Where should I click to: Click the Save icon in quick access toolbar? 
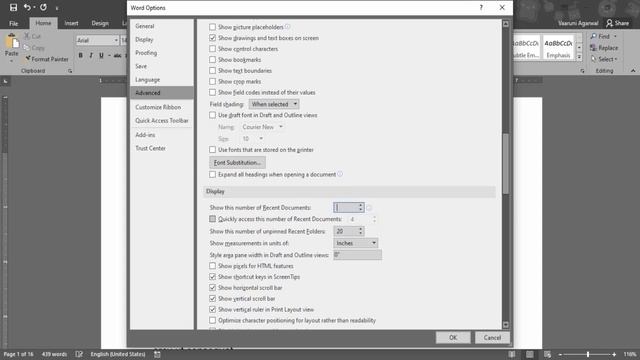13,7
